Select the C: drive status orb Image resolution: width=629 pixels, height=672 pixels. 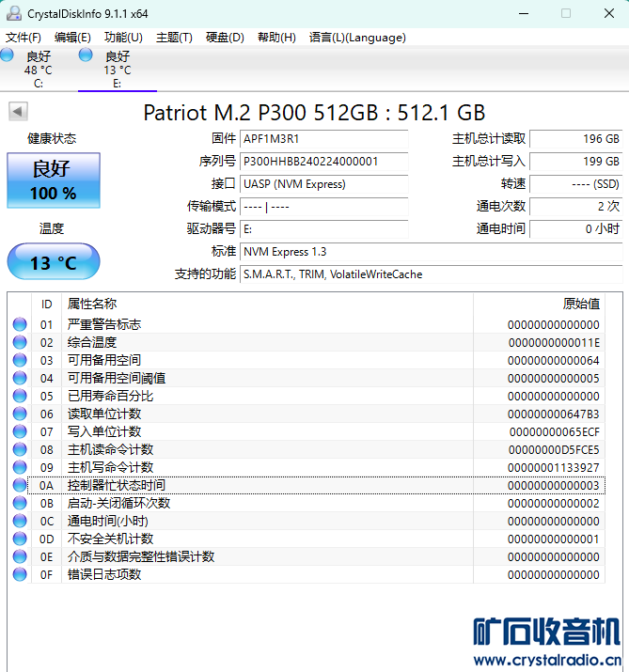tap(8, 55)
